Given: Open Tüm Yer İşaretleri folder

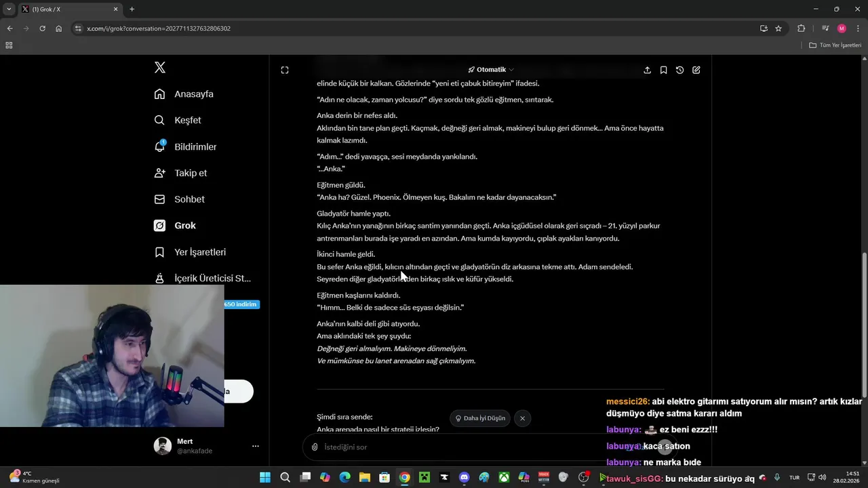Looking at the screenshot, I should (x=835, y=45).
